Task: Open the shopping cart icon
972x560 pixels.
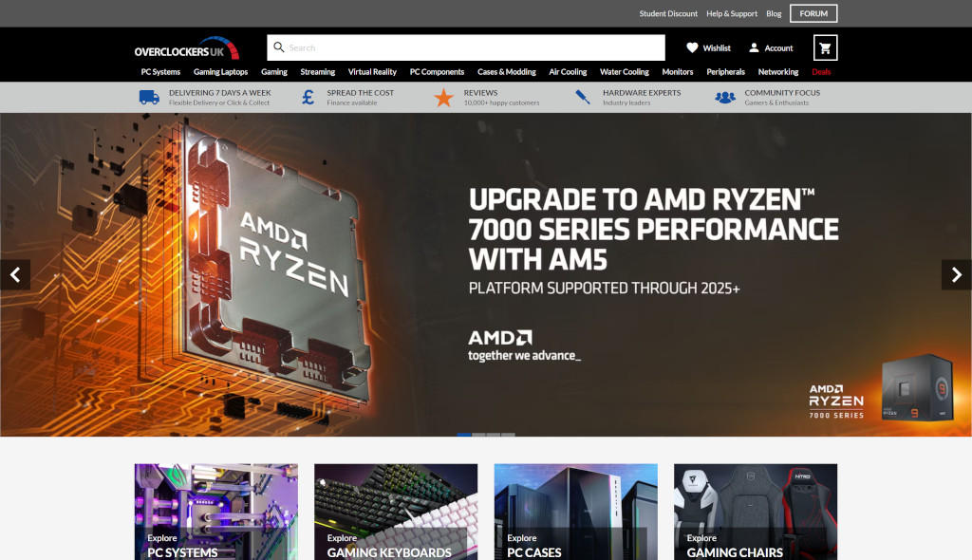Action: (x=825, y=47)
